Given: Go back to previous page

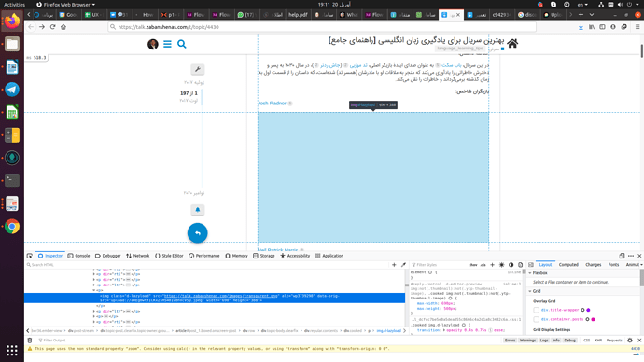Looking at the screenshot, I should click(x=31, y=27).
